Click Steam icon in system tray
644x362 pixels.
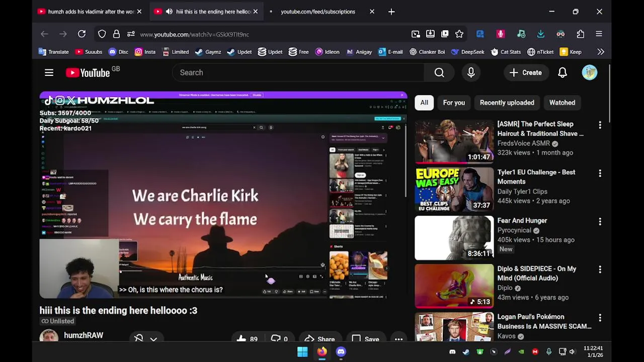pyautogui.click(x=466, y=352)
